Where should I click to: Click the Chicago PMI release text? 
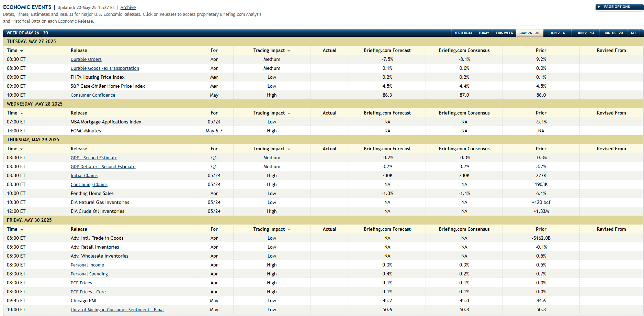tap(83, 301)
